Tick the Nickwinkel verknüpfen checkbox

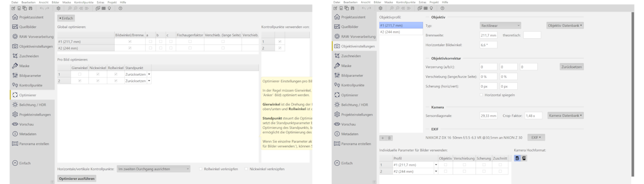(x=246, y=169)
